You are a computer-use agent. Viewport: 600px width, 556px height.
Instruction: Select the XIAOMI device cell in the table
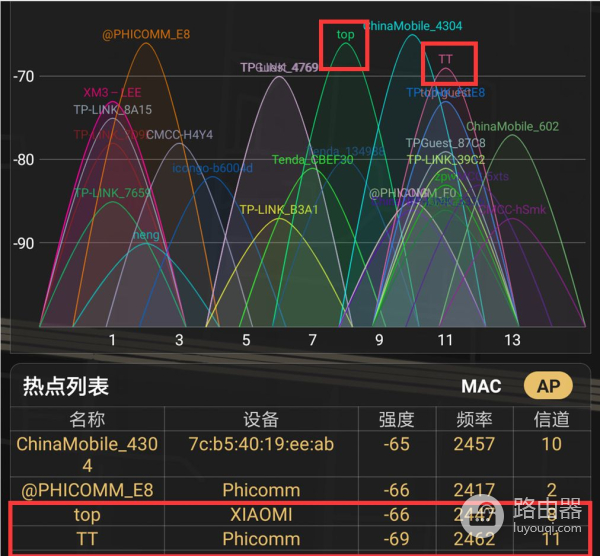click(261, 514)
